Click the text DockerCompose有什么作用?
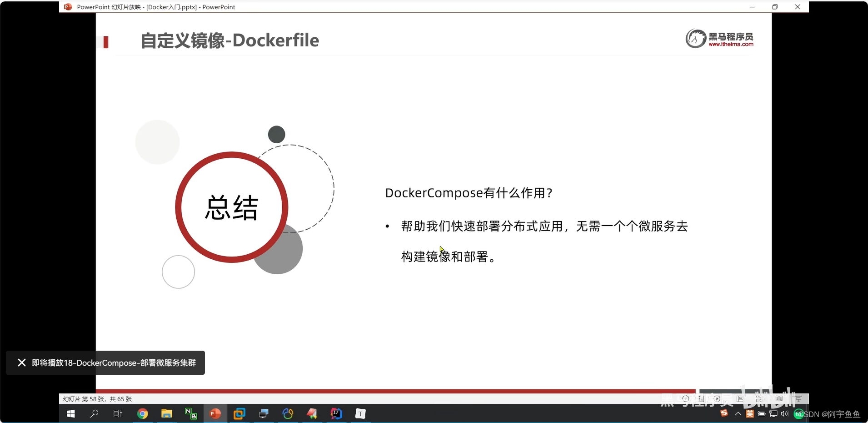The width and height of the screenshot is (868, 423). [x=469, y=193]
